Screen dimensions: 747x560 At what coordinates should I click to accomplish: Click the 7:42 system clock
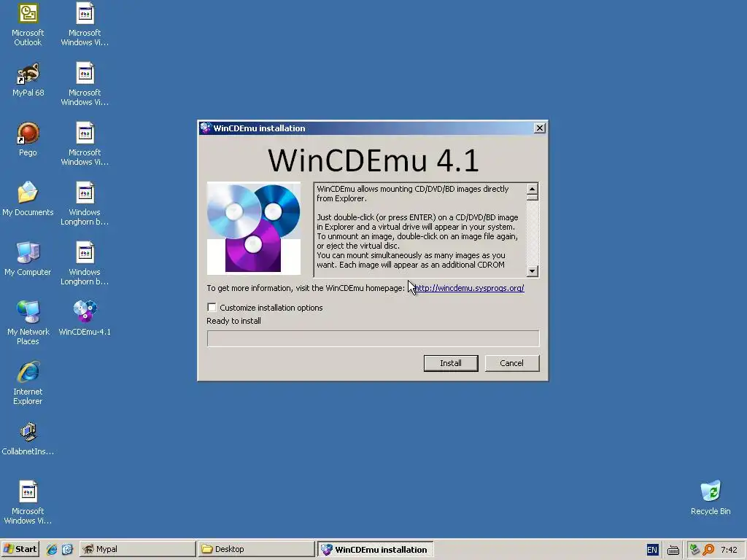pos(729,550)
